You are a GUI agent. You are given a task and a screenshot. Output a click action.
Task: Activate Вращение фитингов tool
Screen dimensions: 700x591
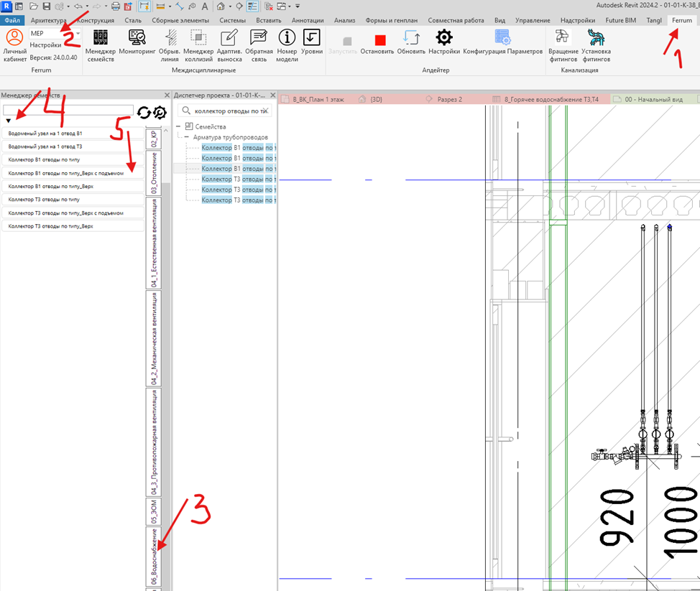pyautogui.click(x=563, y=45)
